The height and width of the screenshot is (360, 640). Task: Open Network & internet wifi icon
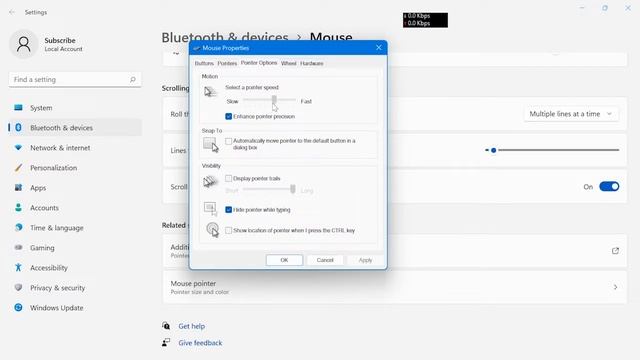(x=18, y=148)
